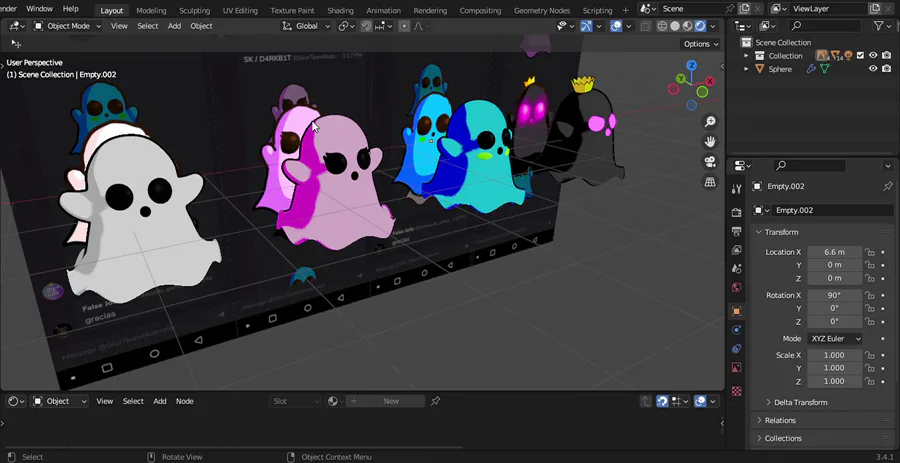Pin the Empty.002 properties context
The image size is (900, 463).
click(x=887, y=186)
